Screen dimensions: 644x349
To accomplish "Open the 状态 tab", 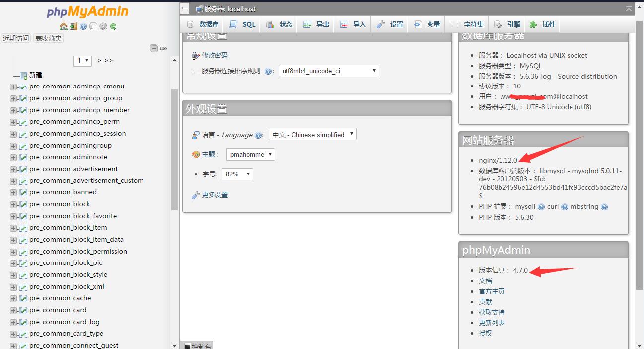I will [x=279, y=24].
